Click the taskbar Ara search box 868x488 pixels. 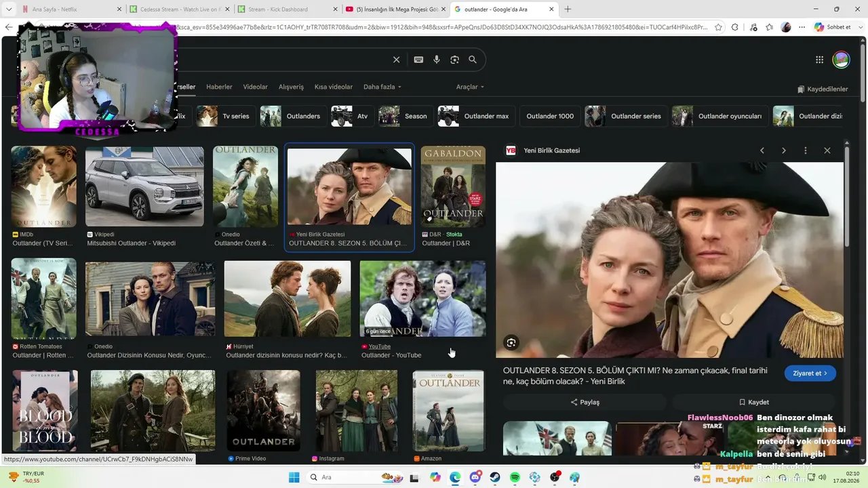(356, 477)
